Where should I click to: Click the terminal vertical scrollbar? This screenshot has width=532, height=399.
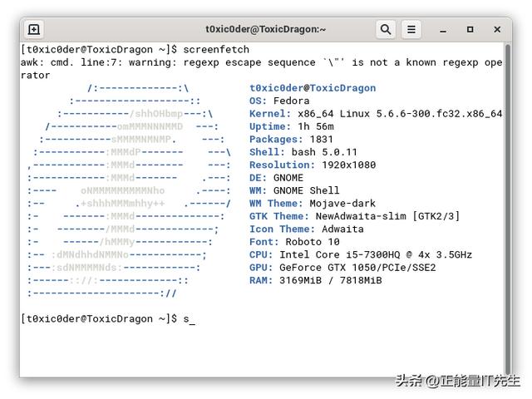pyautogui.click(x=508, y=209)
